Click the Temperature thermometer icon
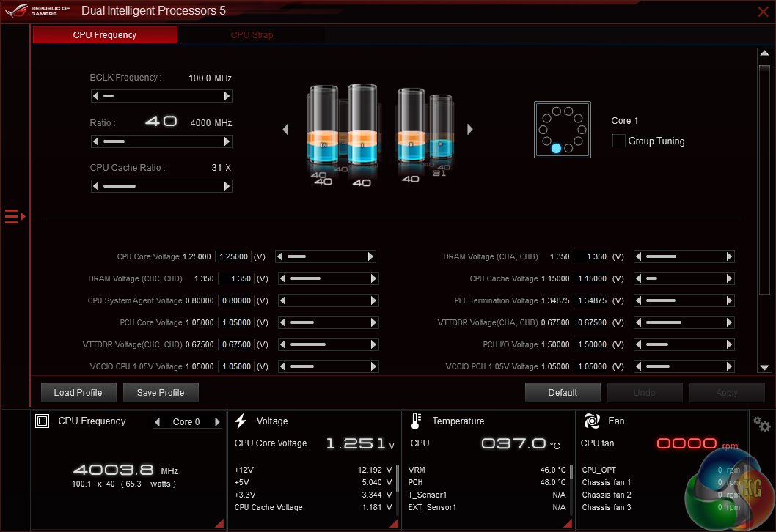The width and height of the screenshot is (776, 532). point(416,421)
